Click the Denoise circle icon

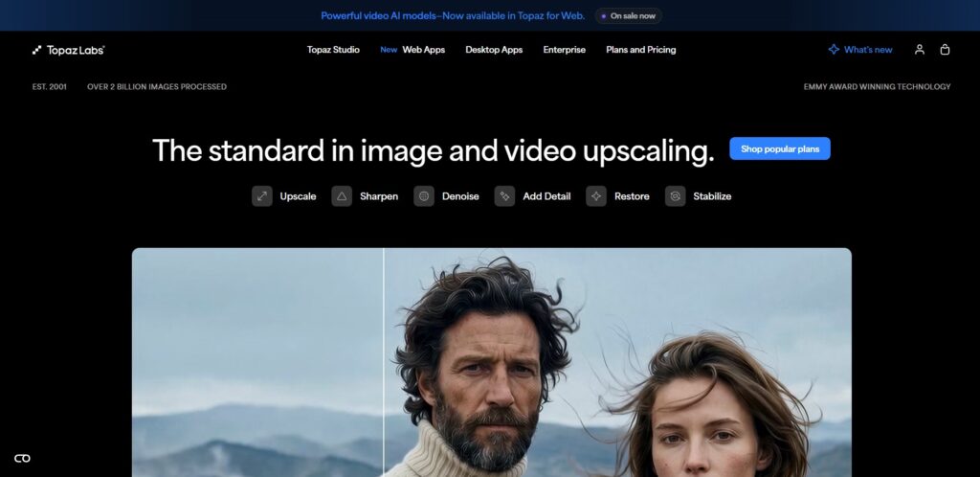[424, 196]
